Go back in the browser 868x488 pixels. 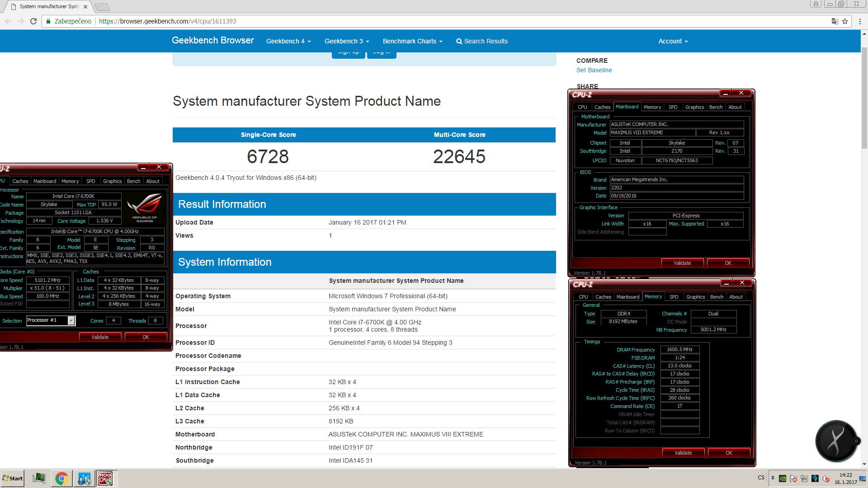(x=8, y=21)
